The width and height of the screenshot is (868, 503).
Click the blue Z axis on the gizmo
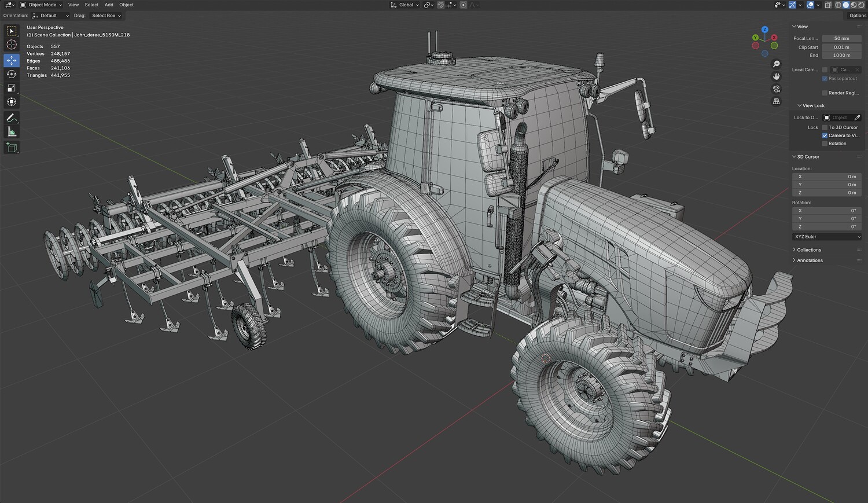coord(765,30)
